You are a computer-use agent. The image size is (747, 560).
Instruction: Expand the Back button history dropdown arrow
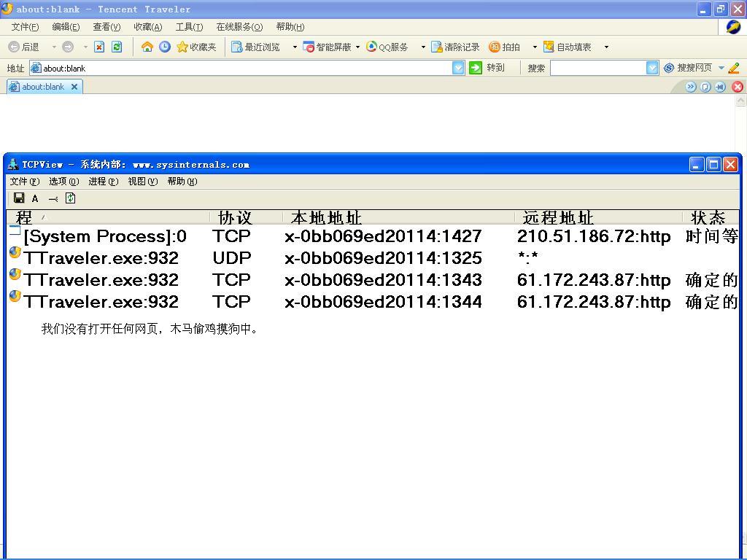tap(54, 47)
